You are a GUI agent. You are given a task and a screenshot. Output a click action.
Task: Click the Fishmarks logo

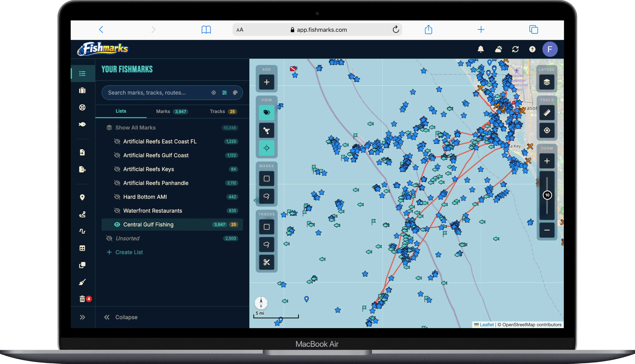pyautogui.click(x=103, y=49)
